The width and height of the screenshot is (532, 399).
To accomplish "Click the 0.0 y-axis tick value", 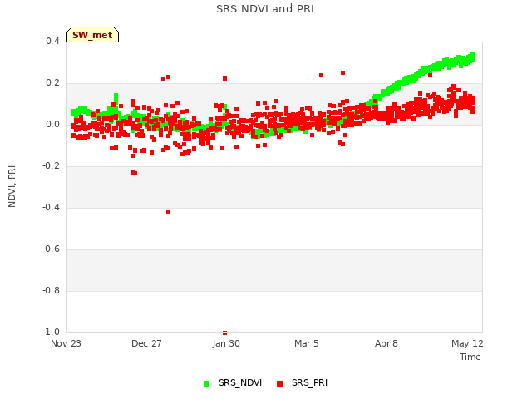I will [52, 125].
